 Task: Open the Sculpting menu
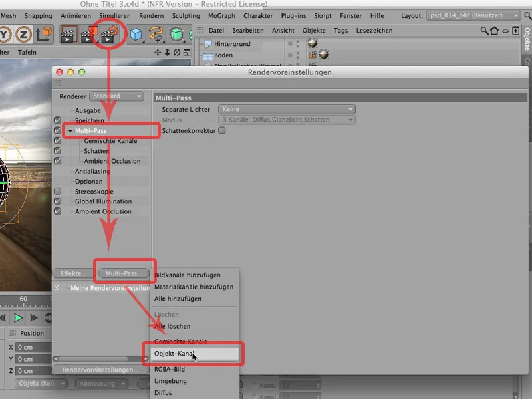(x=186, y=15)
